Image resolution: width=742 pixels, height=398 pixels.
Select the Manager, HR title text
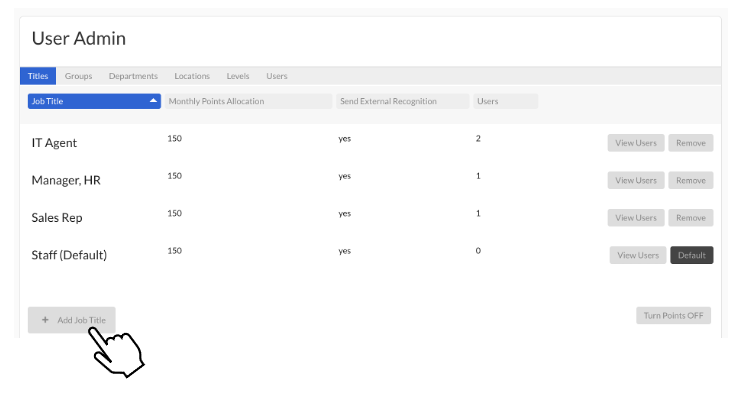tap(66, 180)
